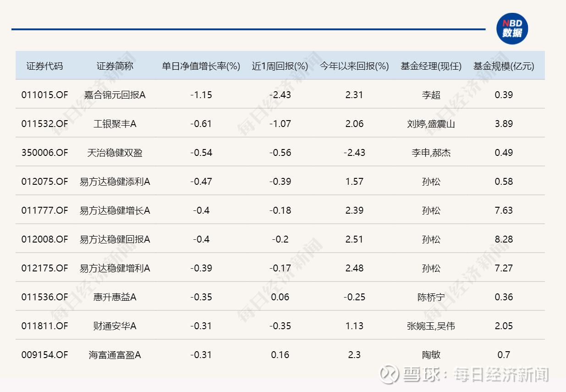Click fund manager 陶敏
This screenshot has width=566, height=392.
(x=431, y=355)
